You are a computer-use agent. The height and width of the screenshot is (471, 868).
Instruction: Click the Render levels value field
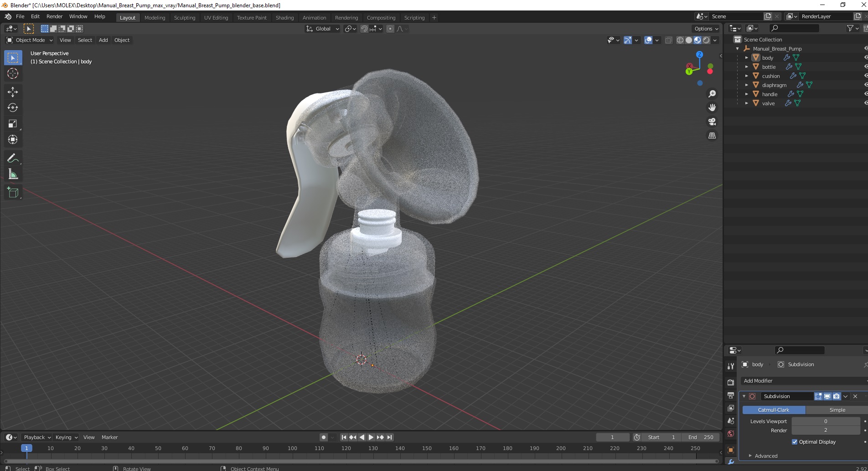[x=826, y=430]
